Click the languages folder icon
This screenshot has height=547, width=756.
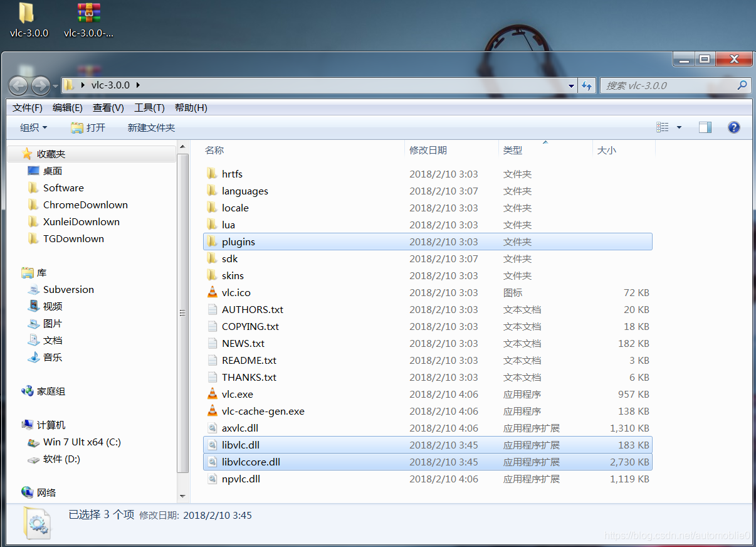point(212,191)
